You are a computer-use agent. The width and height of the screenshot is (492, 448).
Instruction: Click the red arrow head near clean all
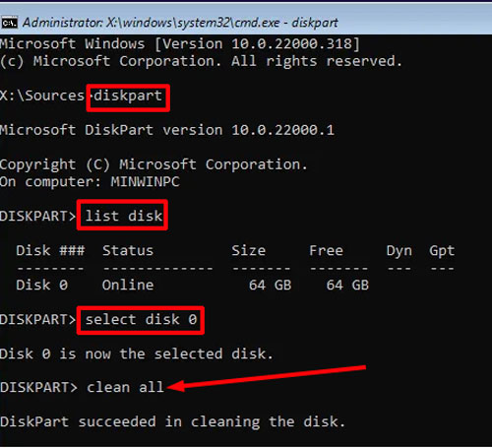point(175,386)
